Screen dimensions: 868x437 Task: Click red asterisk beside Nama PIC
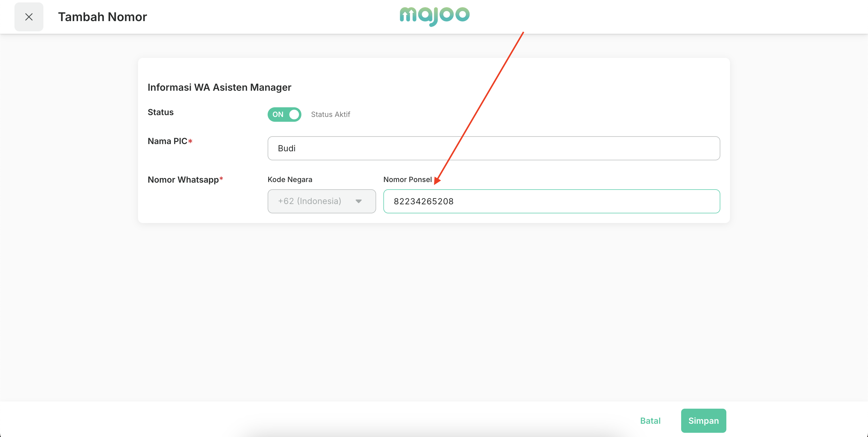coord(190,141)
